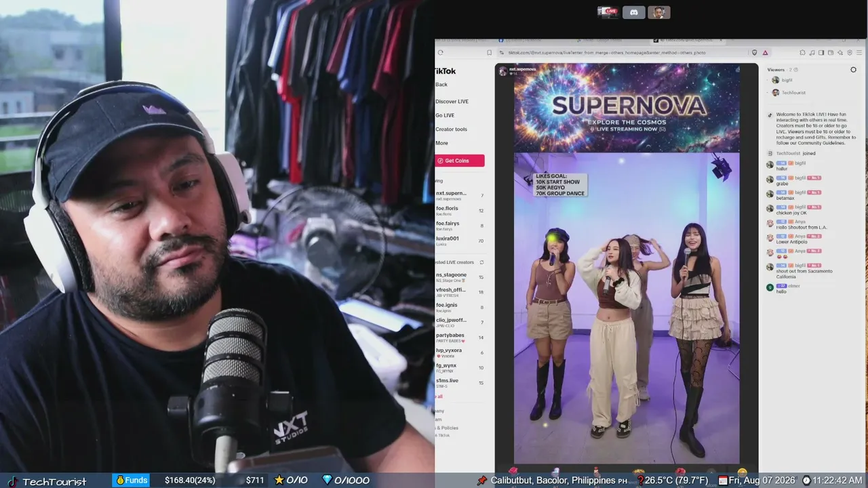
Task: Click bigfil's "hallur" chat message
Action: [x=782, y=169]
